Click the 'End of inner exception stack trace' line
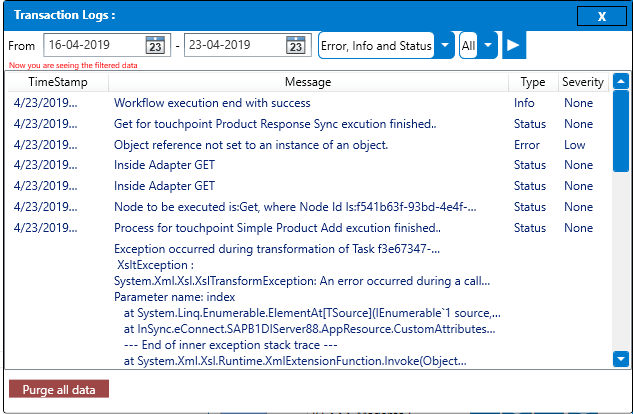The width and height of the screenshot is (633, 414). 231,345
